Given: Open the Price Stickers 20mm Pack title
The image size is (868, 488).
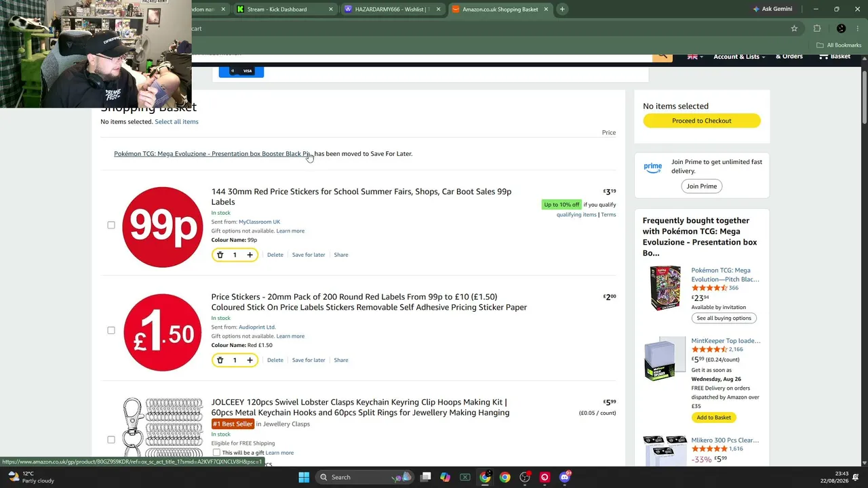Looking at the screenshot, I should [x=369, y=302].
